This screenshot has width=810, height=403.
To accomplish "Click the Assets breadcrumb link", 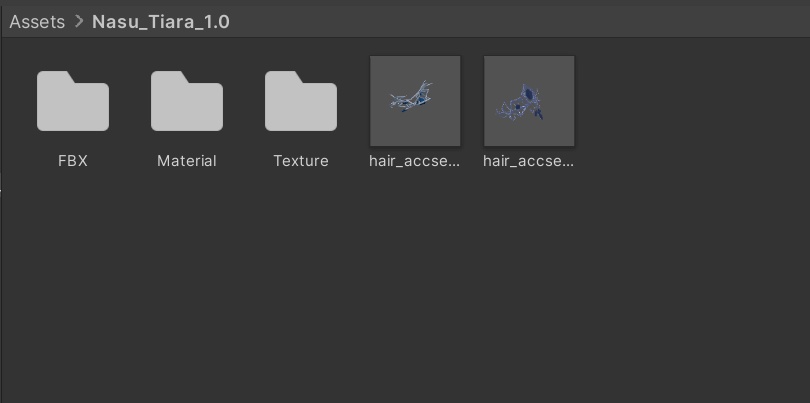I will [x=37, y=21].
